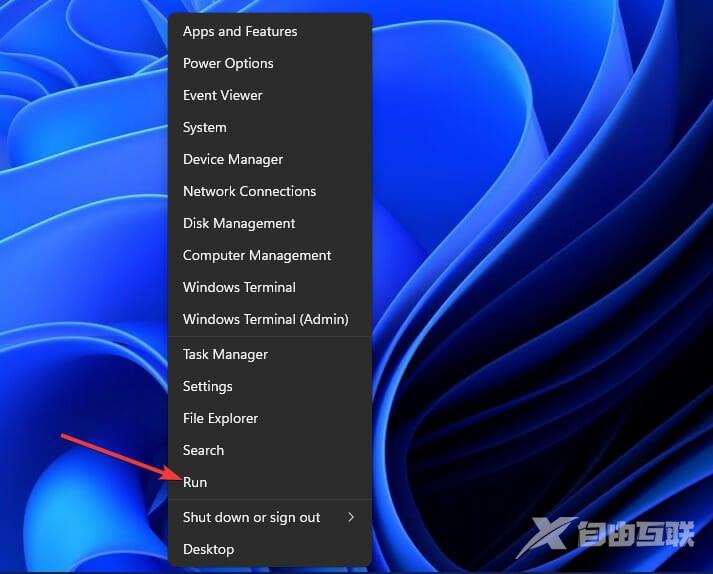Select Power Options in the context menu
The height and width of the screenshot is (574, 713).
click(x=228, y=63)
